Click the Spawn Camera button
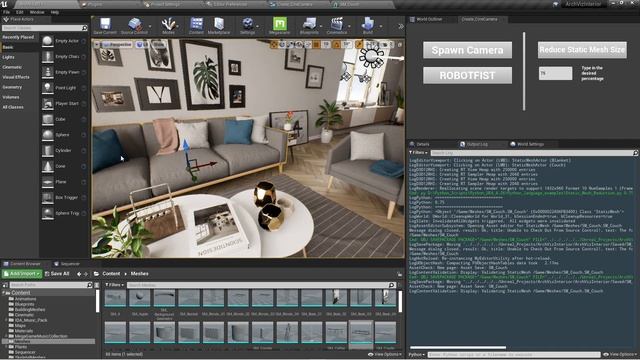 point(467,50)
